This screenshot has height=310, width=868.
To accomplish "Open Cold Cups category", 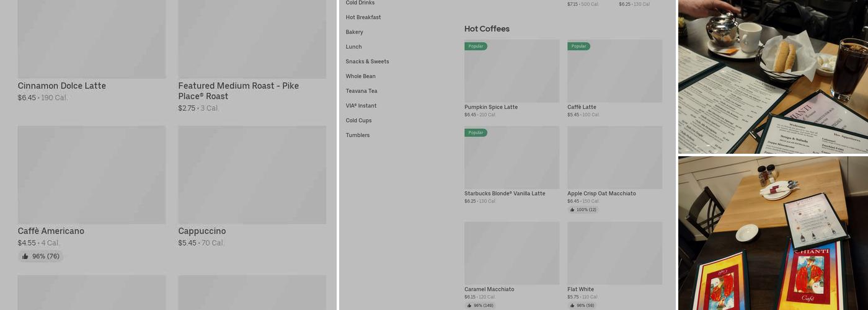I will click(x=359, y=121).
